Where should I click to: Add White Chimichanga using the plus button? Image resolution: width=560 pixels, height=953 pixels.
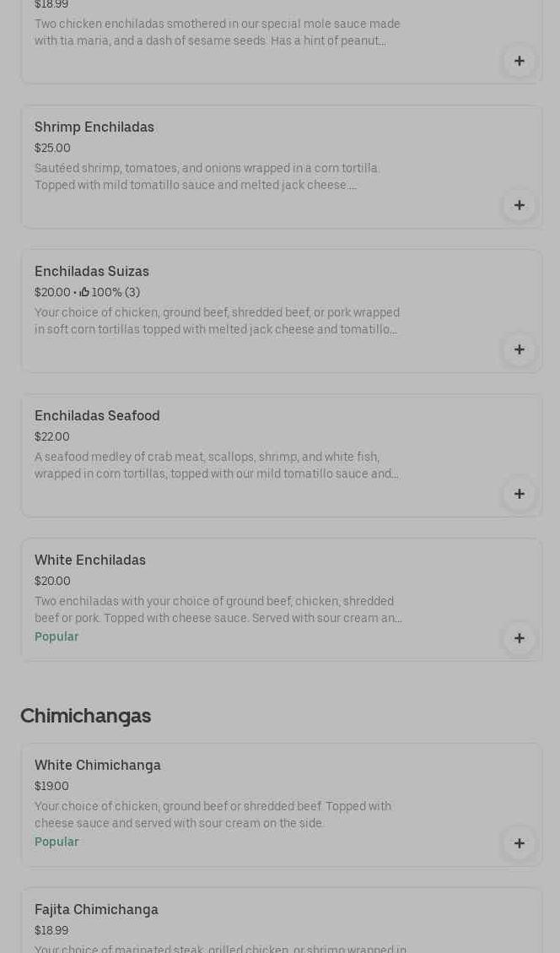519,843
